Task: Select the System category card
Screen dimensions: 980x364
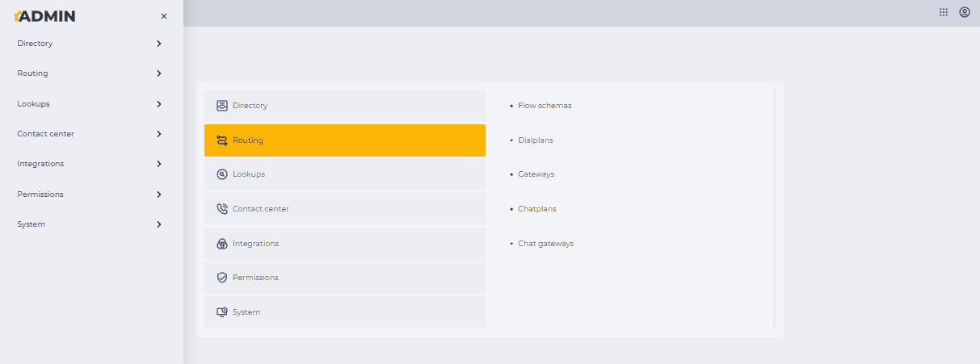Action: pyautogui.click(x=345, y=312)
